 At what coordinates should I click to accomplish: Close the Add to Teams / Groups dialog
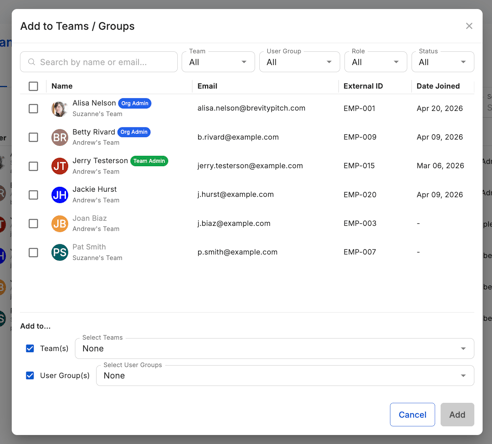pyautogui.click(x=469, y=26)
